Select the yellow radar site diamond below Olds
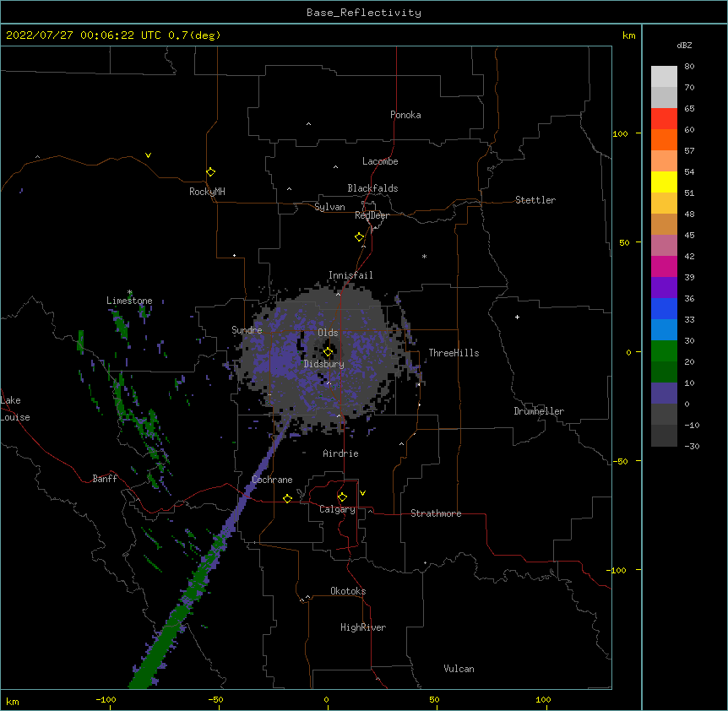The width and height of the screenshot is (728, 711). pos(328,352)
